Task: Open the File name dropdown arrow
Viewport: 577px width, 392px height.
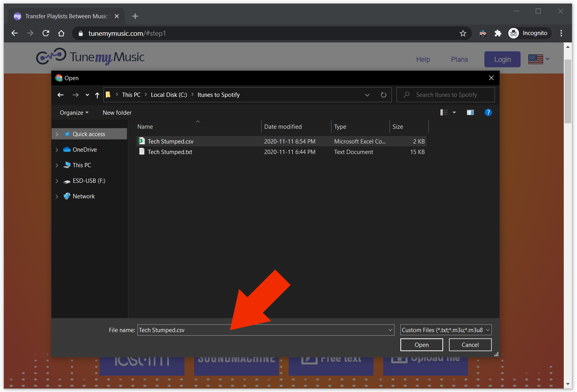Action: [390, 330]
